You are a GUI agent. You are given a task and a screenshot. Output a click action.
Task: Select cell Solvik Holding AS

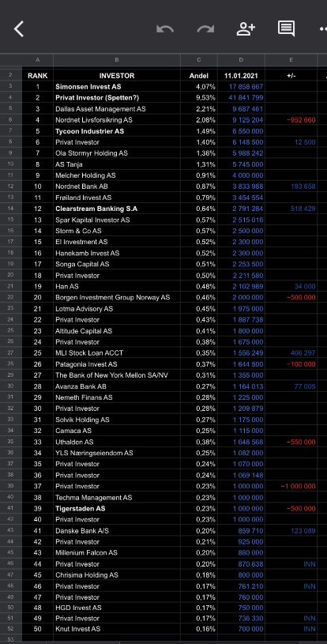pos(117,420)
